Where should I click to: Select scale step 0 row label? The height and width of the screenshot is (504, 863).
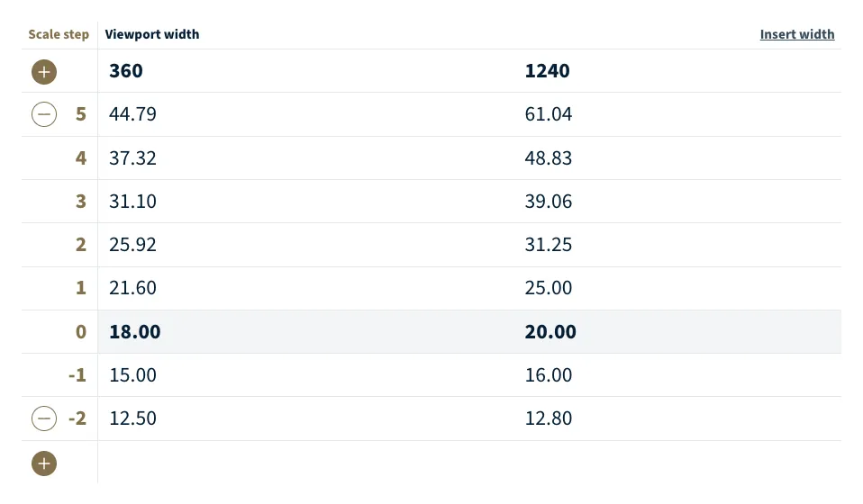click(81, 332)
